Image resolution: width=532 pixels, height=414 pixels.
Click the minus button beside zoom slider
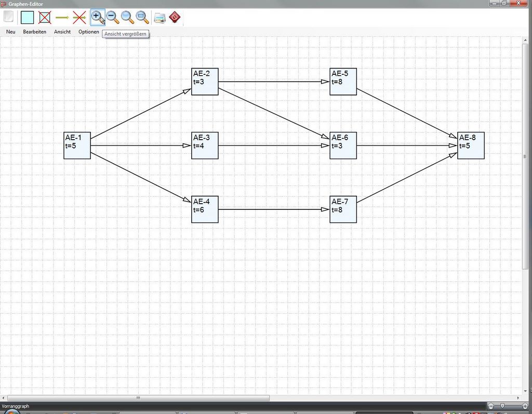tap(491, 406)
